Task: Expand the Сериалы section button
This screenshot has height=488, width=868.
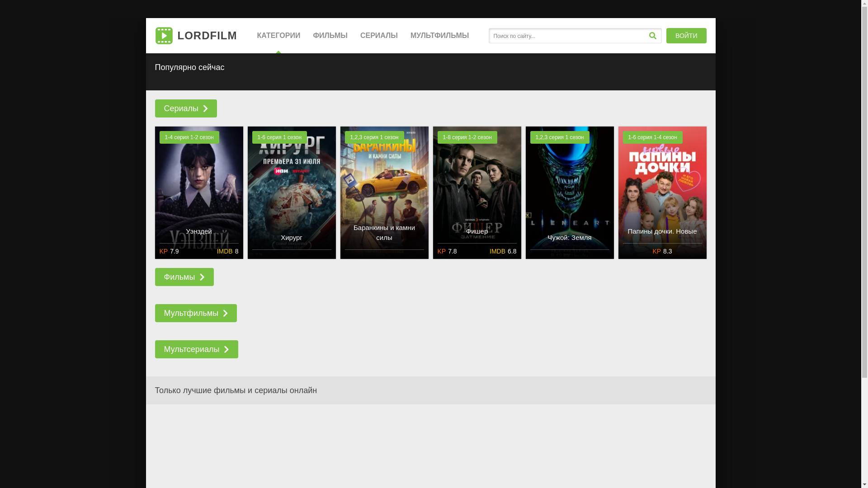Action: tap(185, 108)
